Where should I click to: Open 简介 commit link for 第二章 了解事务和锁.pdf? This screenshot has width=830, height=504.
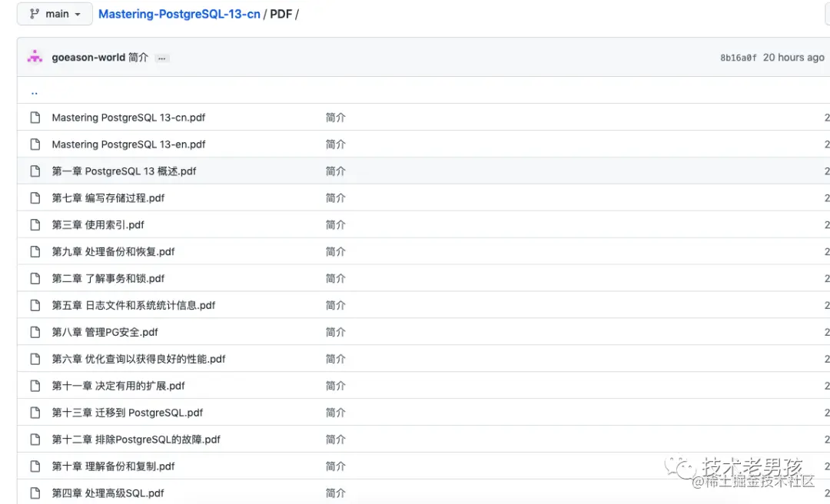pos(336,278)
